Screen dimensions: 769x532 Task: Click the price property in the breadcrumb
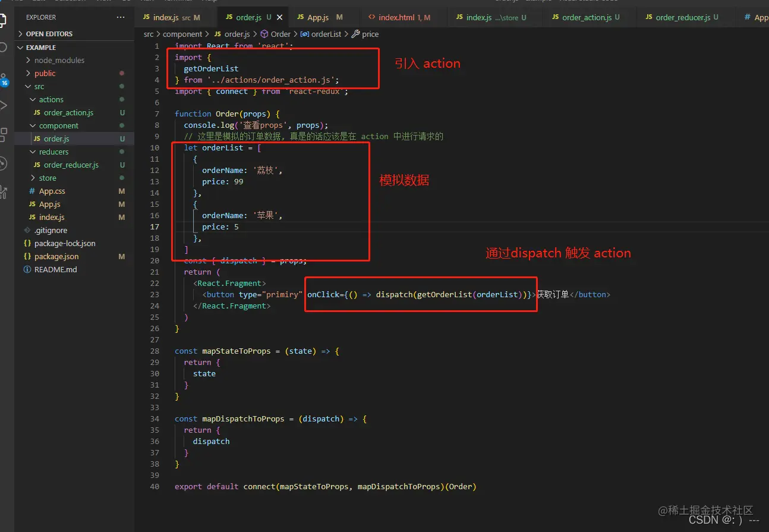[365, 34]
